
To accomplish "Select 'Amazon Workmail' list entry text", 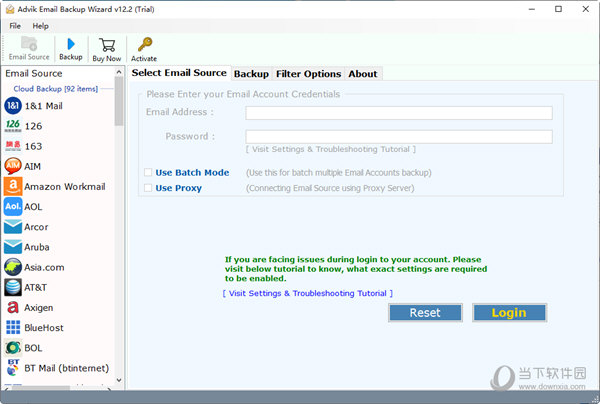I will click(65, 187).
